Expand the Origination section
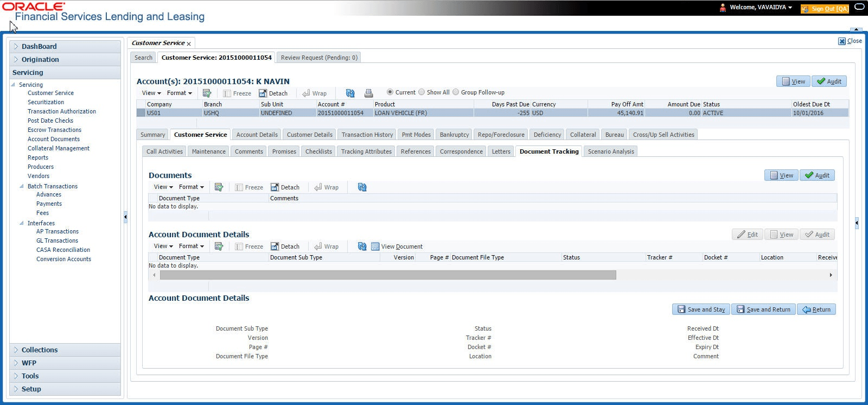 click(16, 60)
